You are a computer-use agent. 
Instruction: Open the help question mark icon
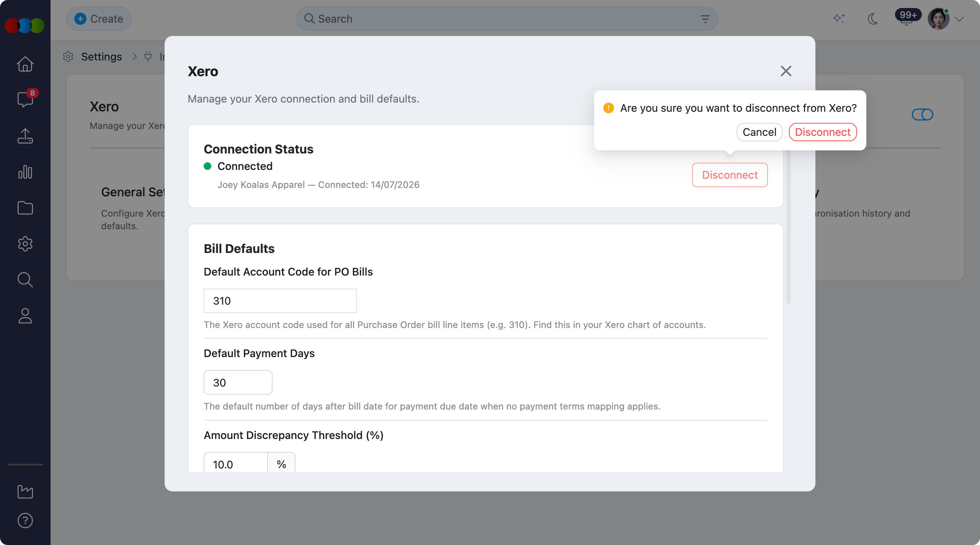click(25, 521)
